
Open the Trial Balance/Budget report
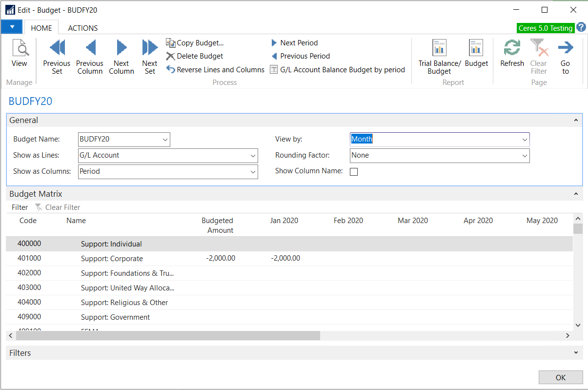click(x=439, y=48)
